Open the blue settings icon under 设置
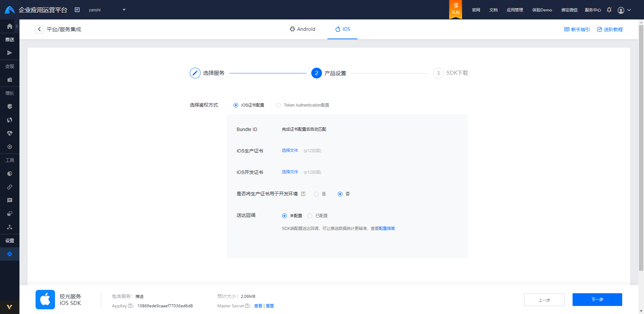The width and height of the screenshot is (644, 314). 9,254
